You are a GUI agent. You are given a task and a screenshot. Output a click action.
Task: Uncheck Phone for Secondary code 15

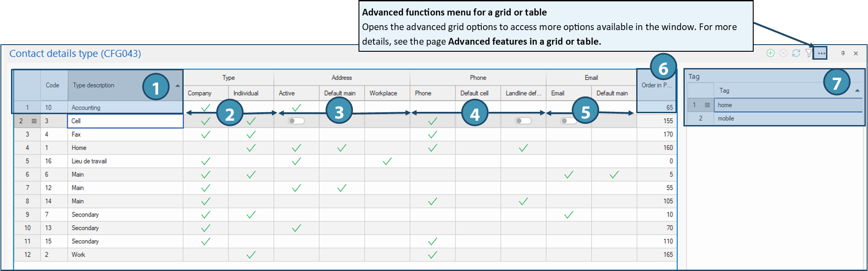point(433,241)
